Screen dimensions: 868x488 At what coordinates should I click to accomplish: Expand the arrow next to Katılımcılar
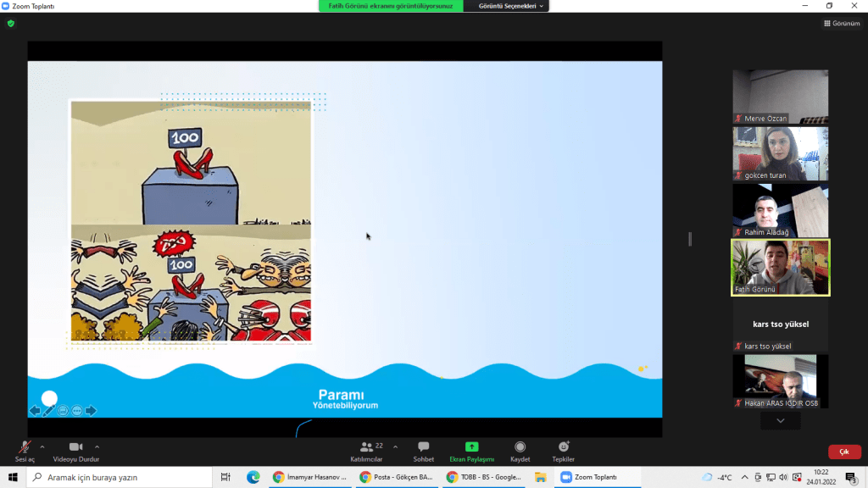coord(395,446)
